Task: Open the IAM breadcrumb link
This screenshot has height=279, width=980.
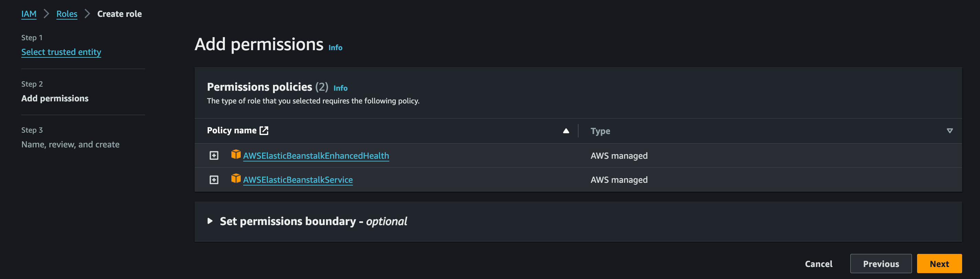Action: click(x=29, y=14)
